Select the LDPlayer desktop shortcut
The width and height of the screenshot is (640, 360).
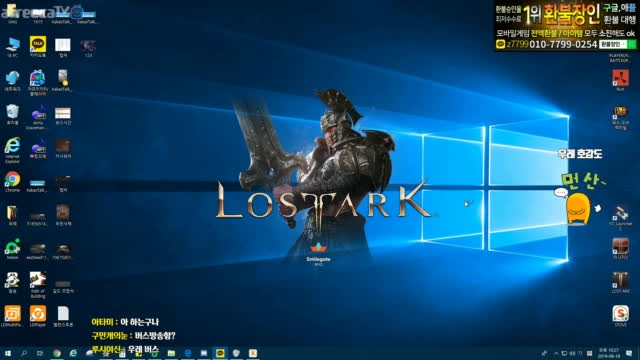tap(38, 316)
